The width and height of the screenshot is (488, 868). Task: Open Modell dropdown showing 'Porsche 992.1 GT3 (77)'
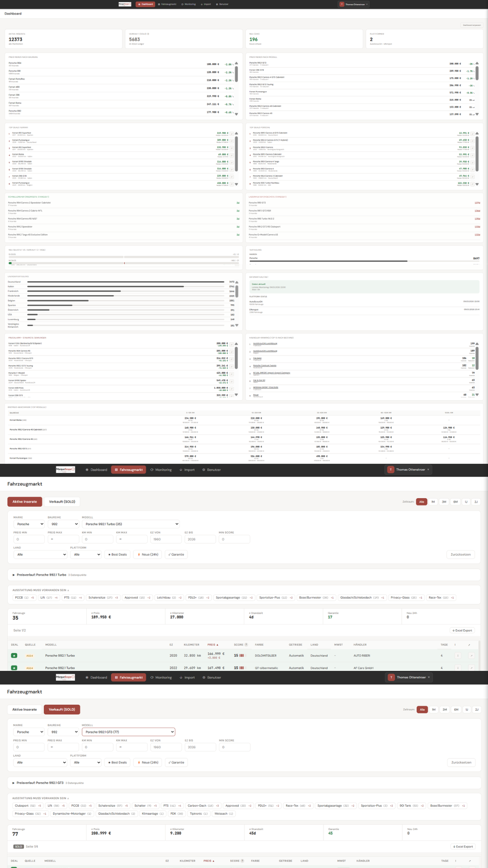[128, 731]
